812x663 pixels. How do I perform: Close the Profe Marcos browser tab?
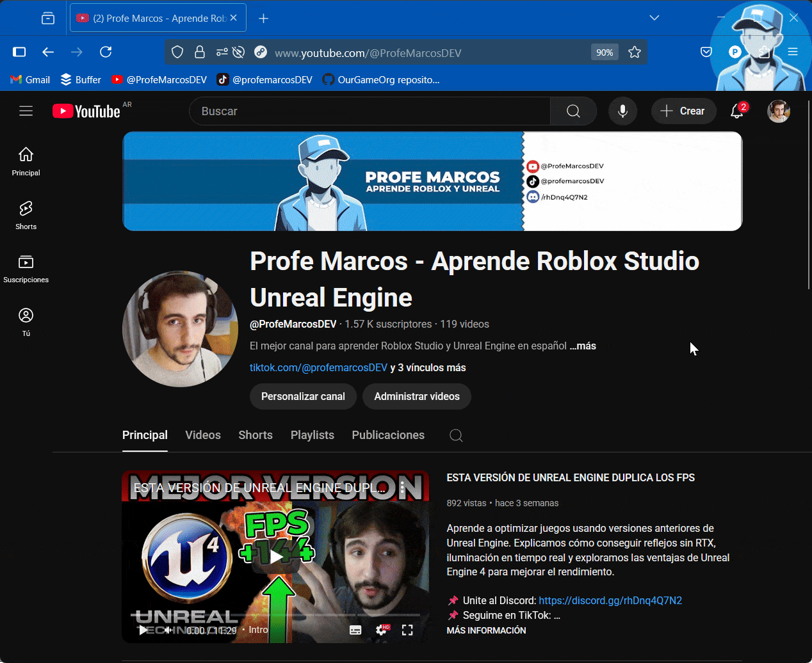pyautogui.click(x=233, y=18)
